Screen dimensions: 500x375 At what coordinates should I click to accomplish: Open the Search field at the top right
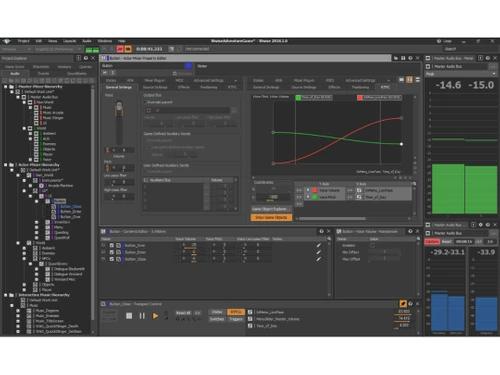[x=471, y=49]
